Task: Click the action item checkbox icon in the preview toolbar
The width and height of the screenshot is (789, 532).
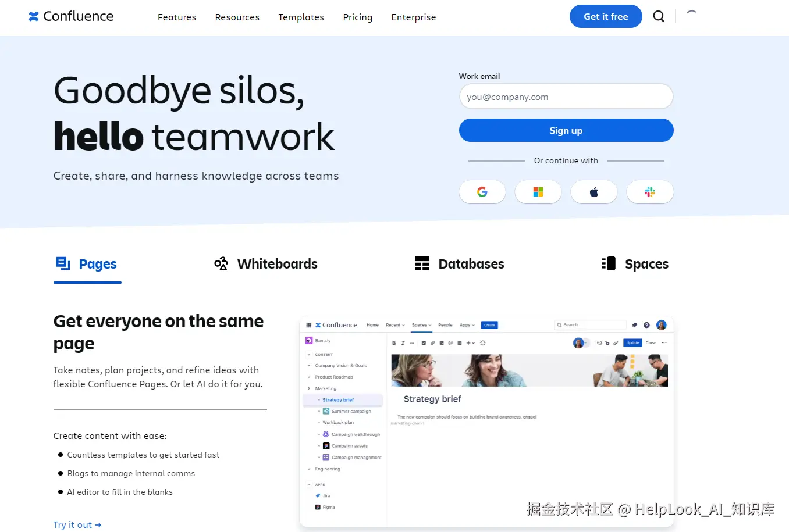Action: point(424,343)
